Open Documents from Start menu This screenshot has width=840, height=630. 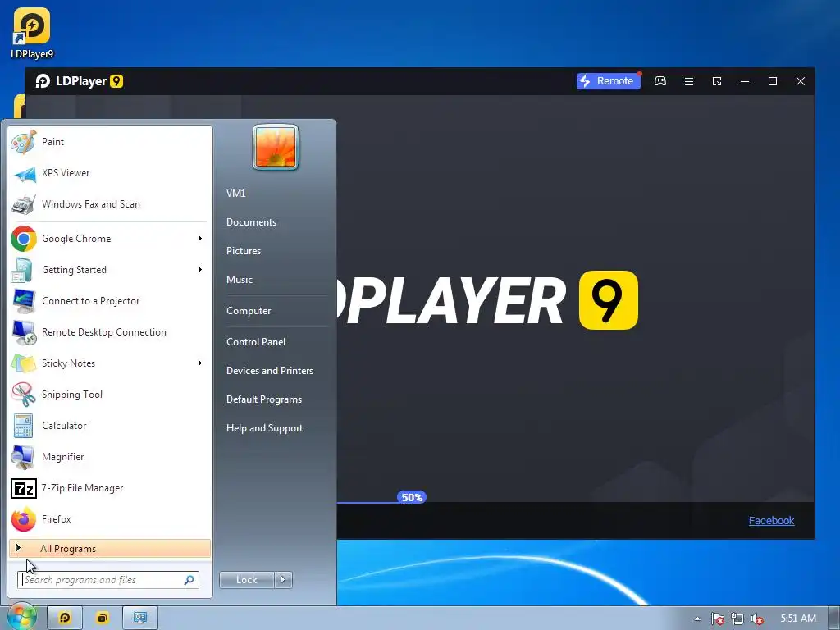point(251,222)
